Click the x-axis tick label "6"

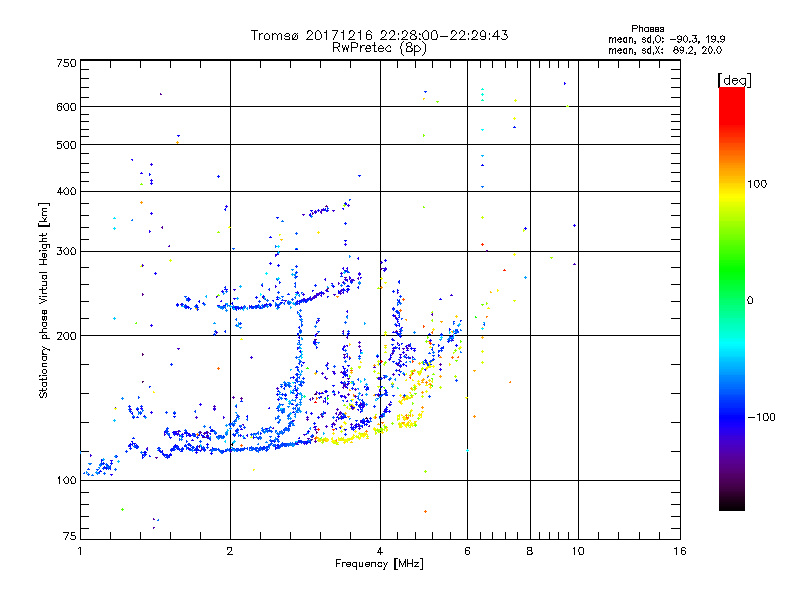pyautogui.click(x=467, y=551)
